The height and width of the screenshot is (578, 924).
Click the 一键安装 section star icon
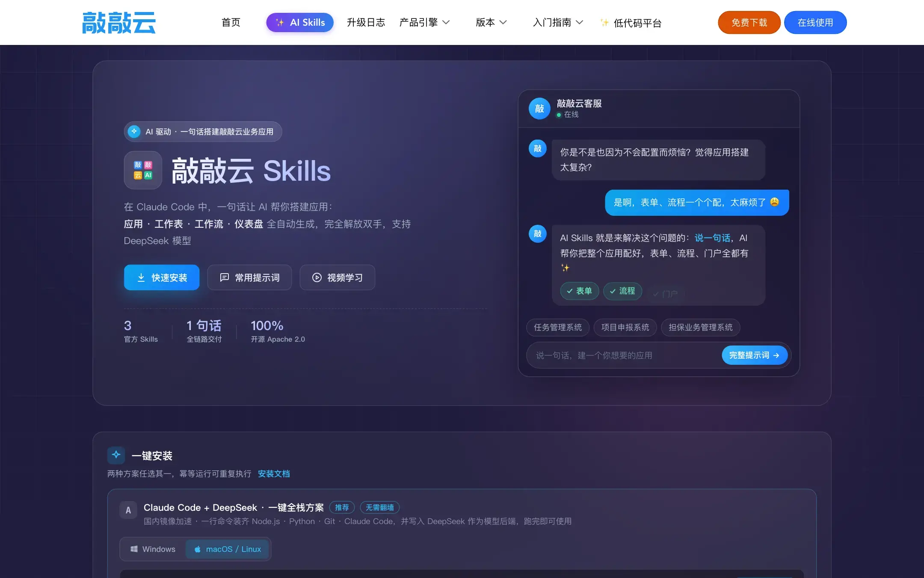(x=116, y=455)
